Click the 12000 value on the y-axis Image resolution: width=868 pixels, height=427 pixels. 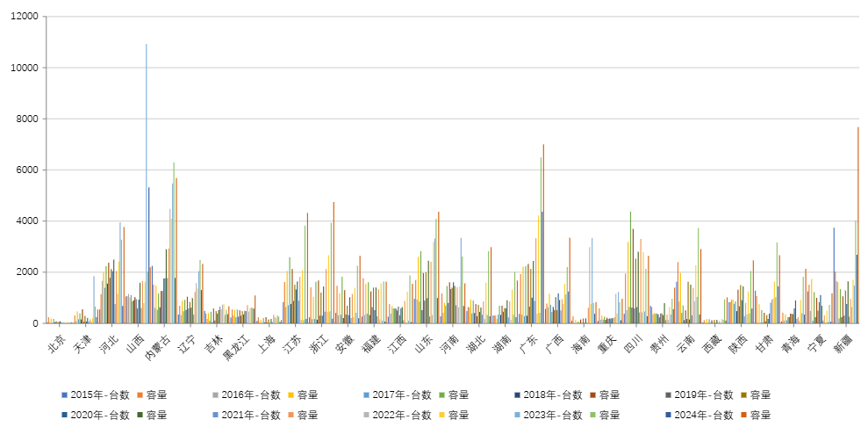26,17
